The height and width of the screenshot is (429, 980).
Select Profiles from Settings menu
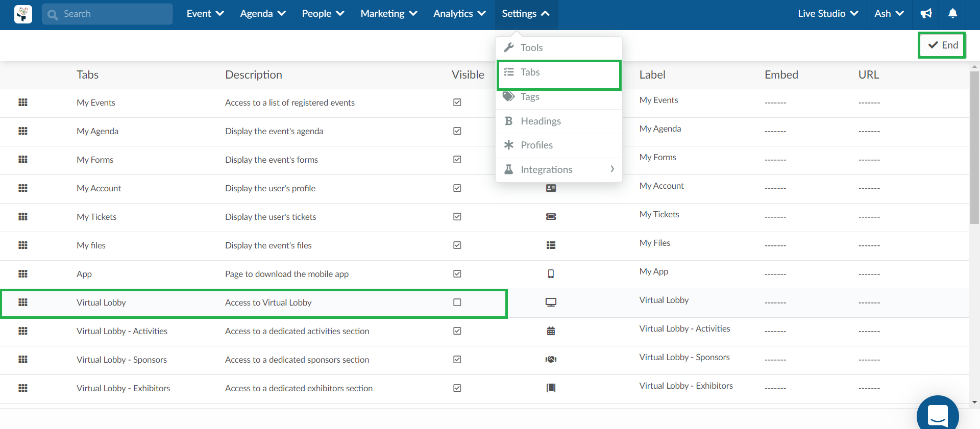(559, 145)
